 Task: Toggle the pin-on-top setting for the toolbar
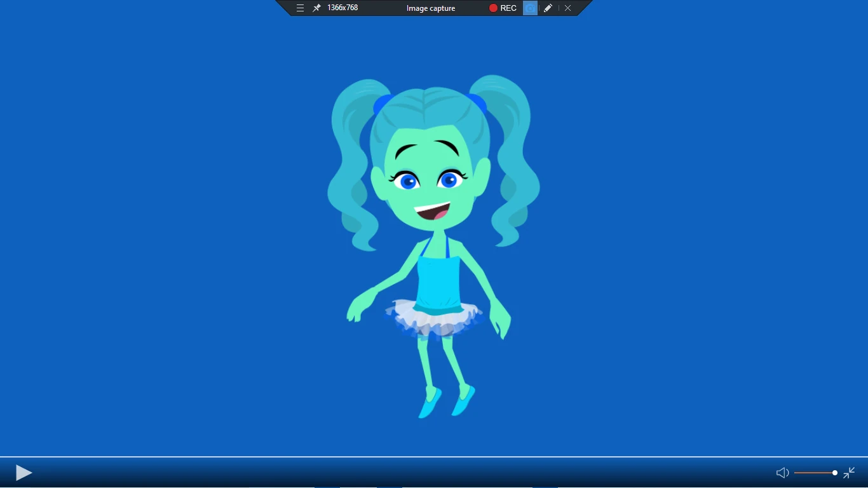click(316, 8)
